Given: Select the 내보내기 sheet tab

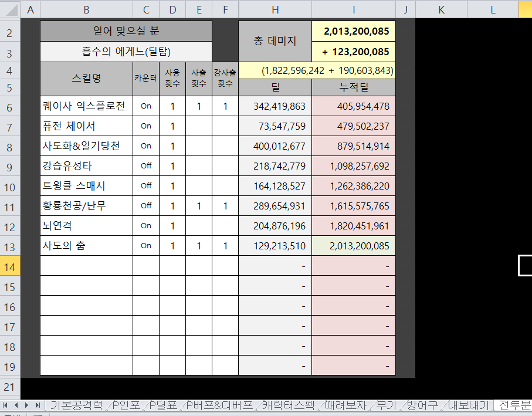Looking at the screenshot, I should click(468, 405).
